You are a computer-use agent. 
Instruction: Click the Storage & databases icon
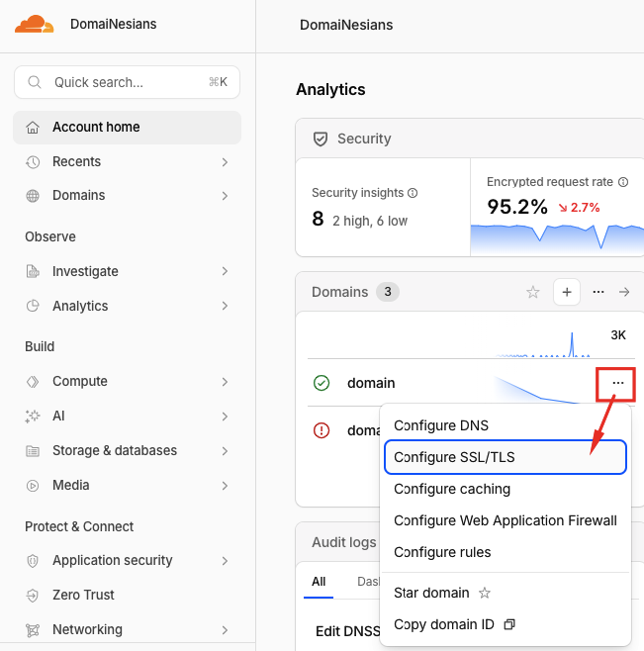pos(33,451)
